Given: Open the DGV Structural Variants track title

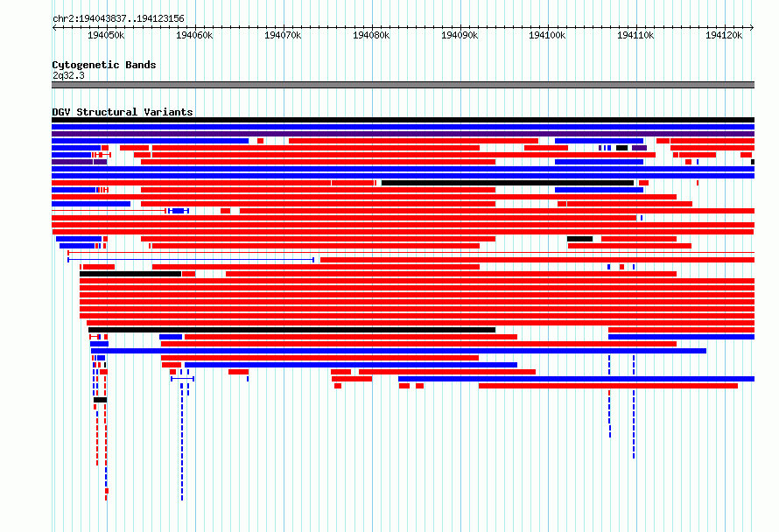Looking at the screenshot, I should (123, 112).
